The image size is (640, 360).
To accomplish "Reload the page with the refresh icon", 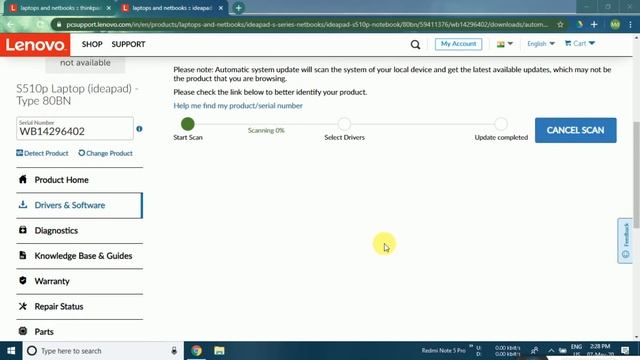I will [x=40, y=24].
